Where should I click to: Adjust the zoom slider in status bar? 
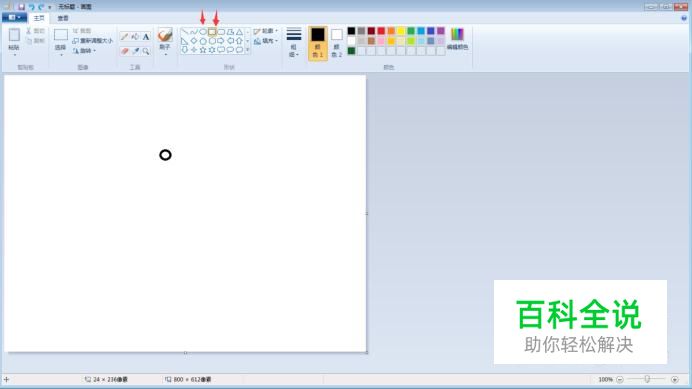tap(647, 379)
